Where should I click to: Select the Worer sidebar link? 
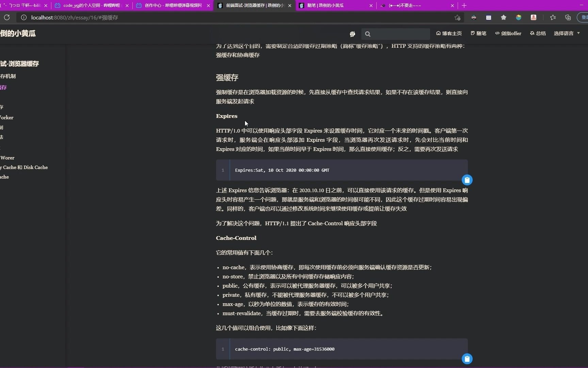coord(7,158)
